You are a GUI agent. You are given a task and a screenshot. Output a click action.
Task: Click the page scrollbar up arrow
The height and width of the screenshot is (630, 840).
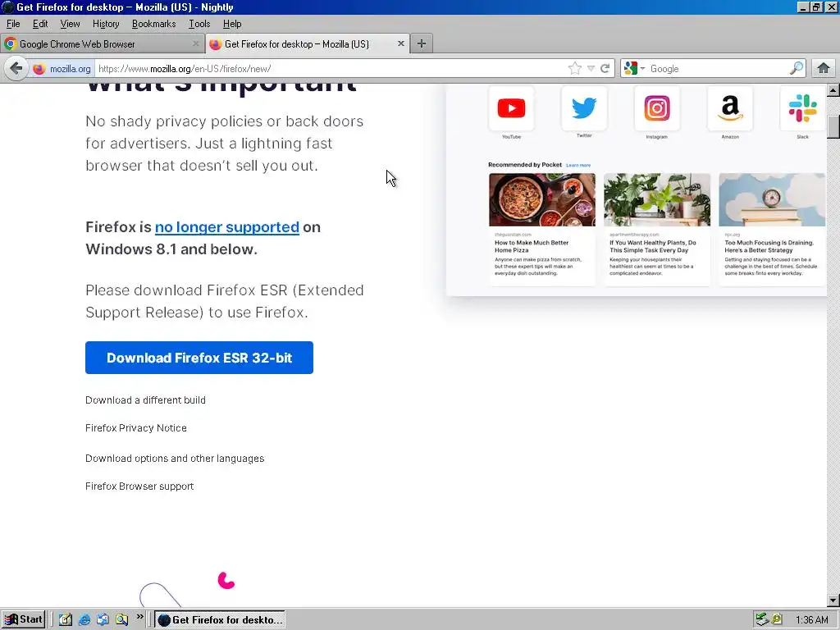click(833, 90)
